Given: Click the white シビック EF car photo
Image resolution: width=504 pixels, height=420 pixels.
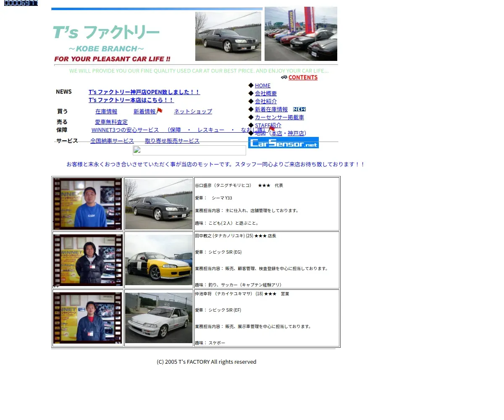Looking at the screenshot, I should [x=159, y=318].
